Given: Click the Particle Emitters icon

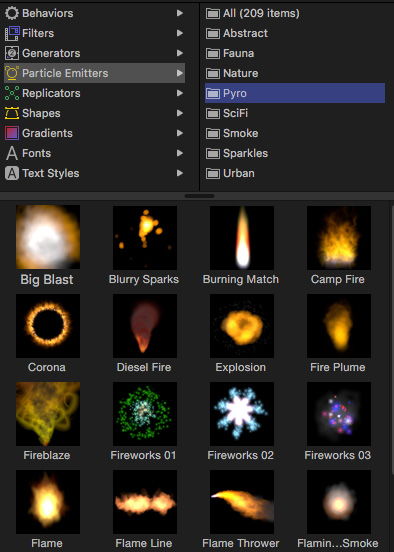Looking at the screenshot, I should point(12,73).
